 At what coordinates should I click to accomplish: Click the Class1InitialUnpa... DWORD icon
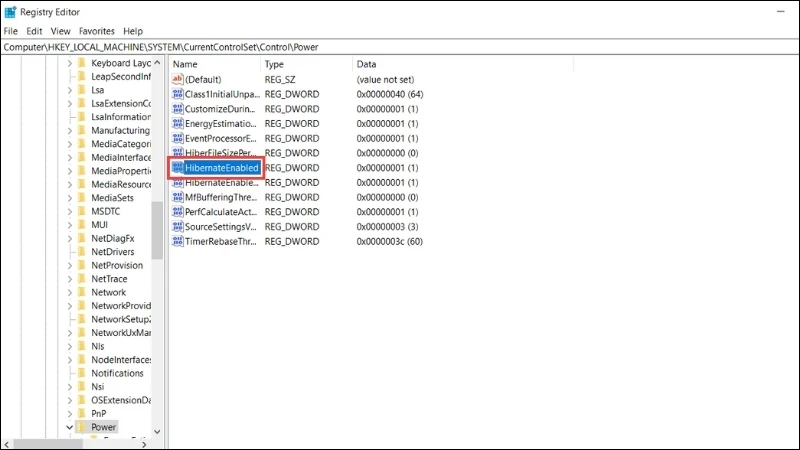coord(178,94)
